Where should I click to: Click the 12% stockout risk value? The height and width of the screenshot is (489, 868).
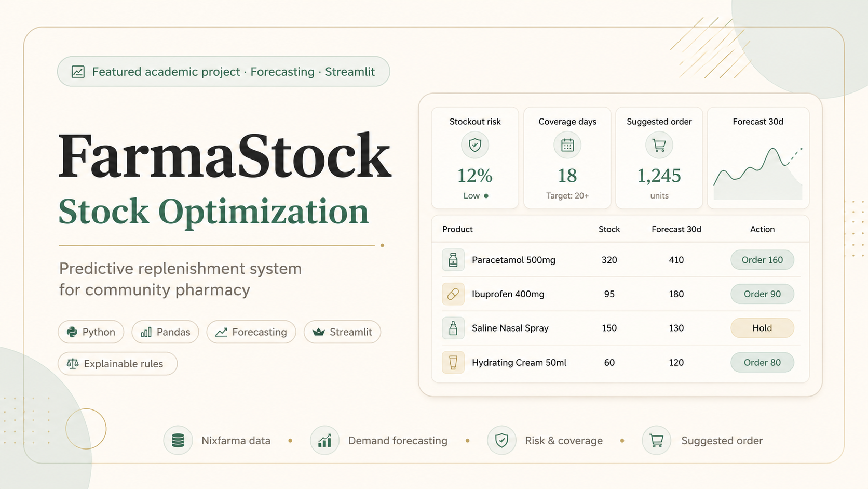pos(475,176)
